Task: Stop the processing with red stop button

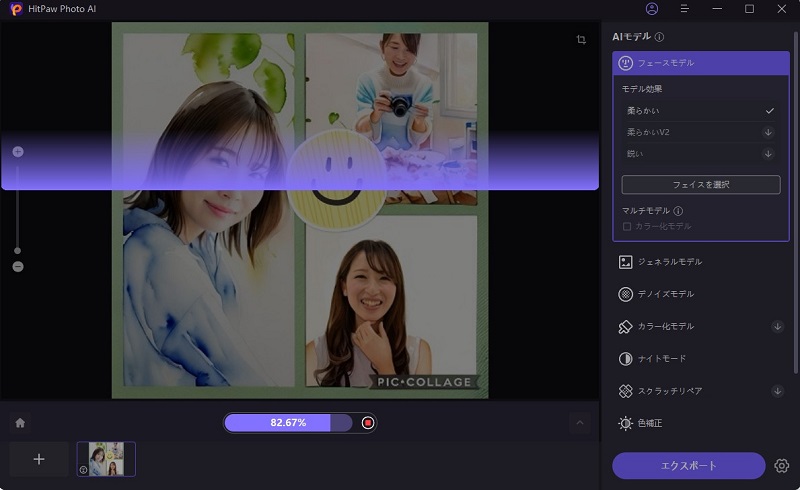Action: point(368,423)
